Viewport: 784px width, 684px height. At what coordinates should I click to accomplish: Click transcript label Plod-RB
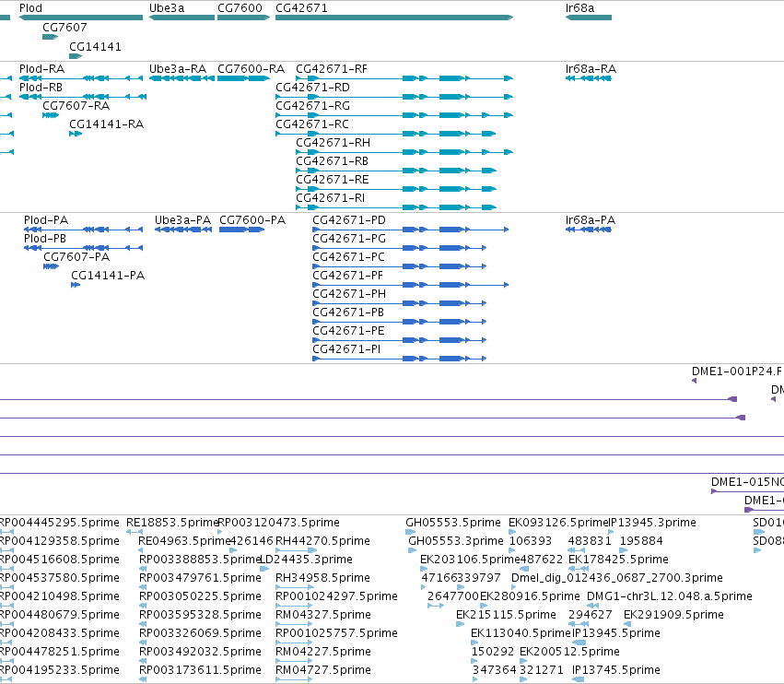[x=41, y=87]
